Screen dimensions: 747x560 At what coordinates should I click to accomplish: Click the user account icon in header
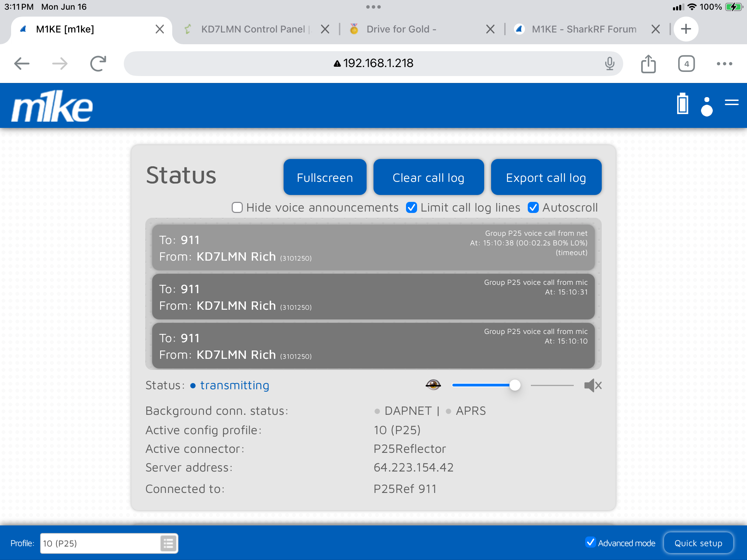click(707, 106)
